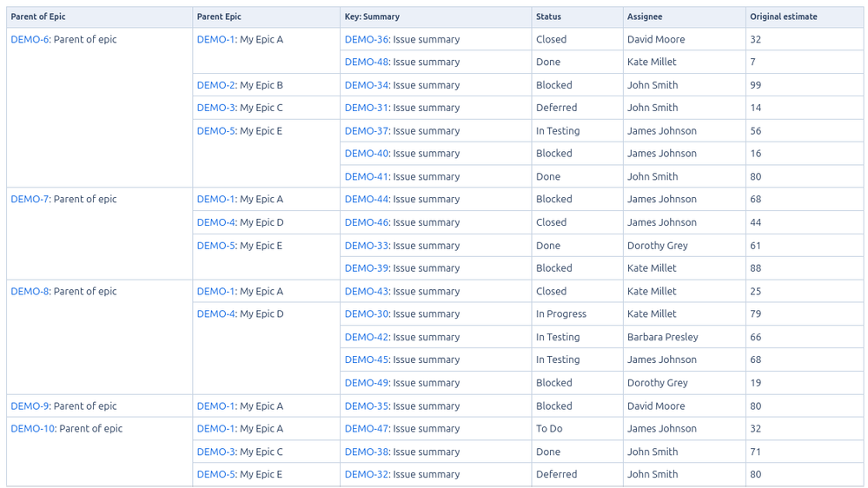The width and height of the screenshot is (868, 488).
Task: Select the In Testing status of DEMO-37
Action: [x=558, y=131]
